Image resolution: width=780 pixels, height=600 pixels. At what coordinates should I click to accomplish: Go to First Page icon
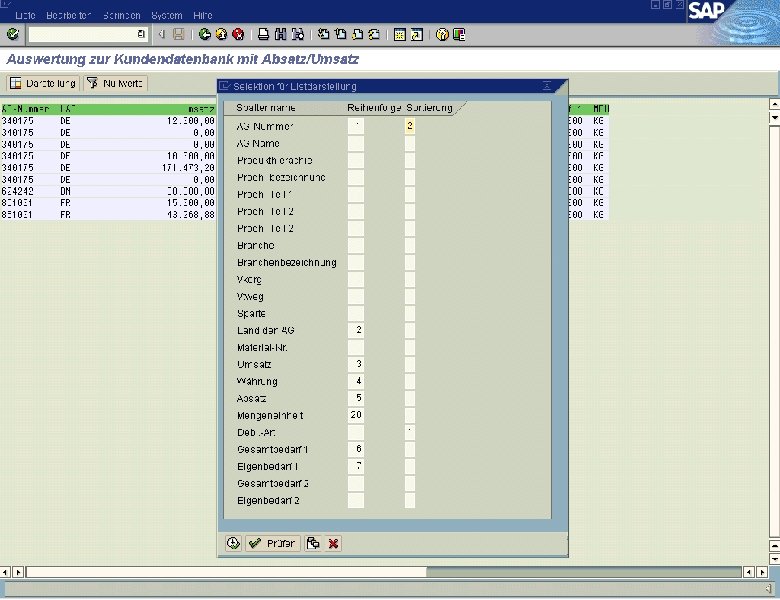[x=323, y=34]
